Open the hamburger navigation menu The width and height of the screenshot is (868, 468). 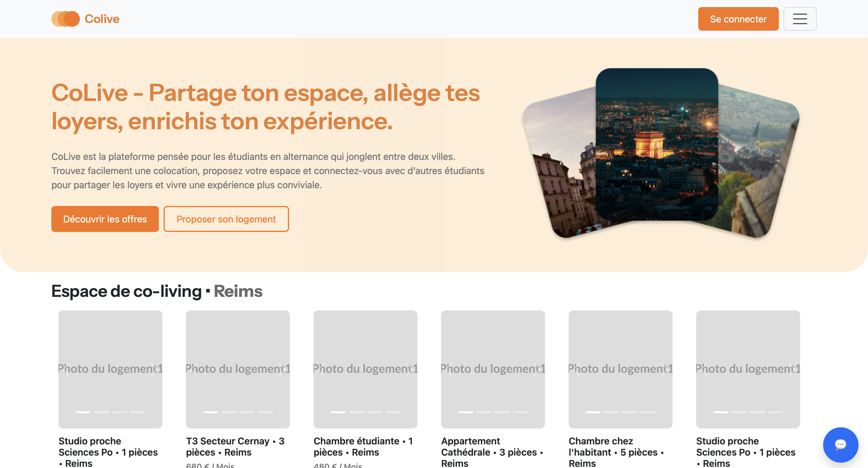click(x=799, y=19)
